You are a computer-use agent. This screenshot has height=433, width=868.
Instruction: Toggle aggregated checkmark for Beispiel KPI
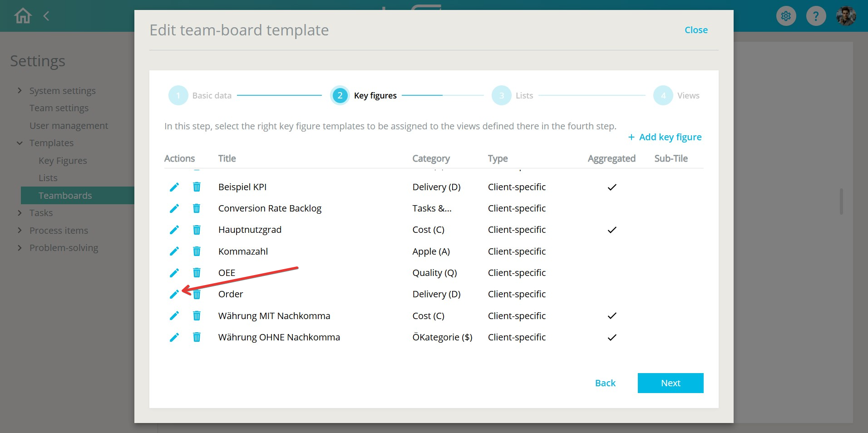tap(612, 187)
